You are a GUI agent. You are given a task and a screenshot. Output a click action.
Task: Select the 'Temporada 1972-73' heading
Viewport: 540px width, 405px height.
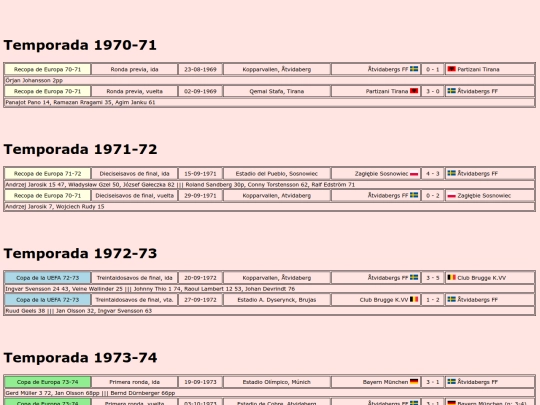[80, 253]
